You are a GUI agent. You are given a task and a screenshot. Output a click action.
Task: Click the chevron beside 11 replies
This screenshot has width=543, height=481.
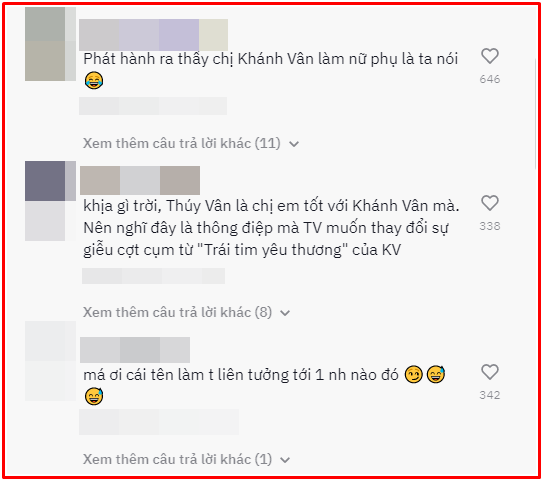(294, 144)
